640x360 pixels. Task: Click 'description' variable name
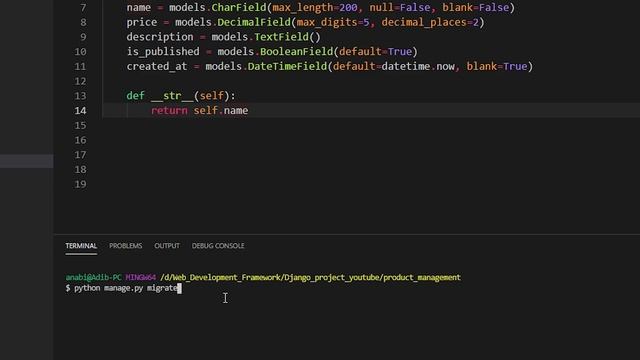(x=160, y=37)
